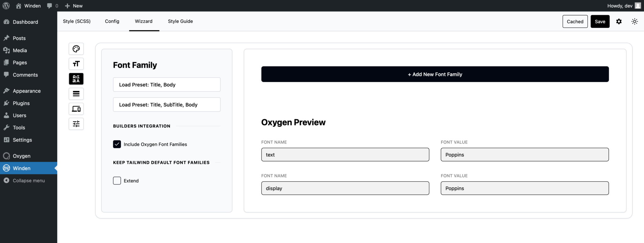The image size is (644, 243).
Task: Click the Media icon in sidebar
Action: (x=6, y=50)
